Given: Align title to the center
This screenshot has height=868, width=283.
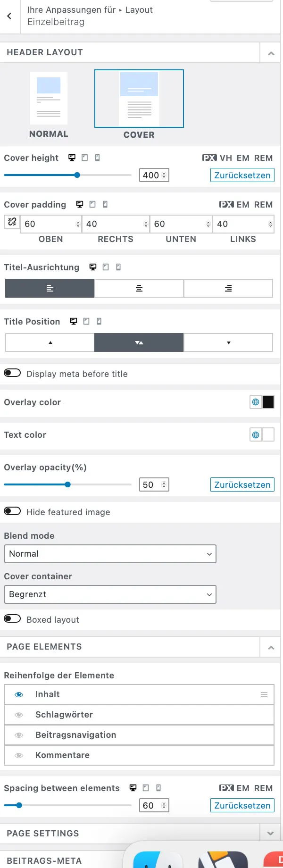Looking at the screenshot, I should pyautogui.click(x=139, y=288).
